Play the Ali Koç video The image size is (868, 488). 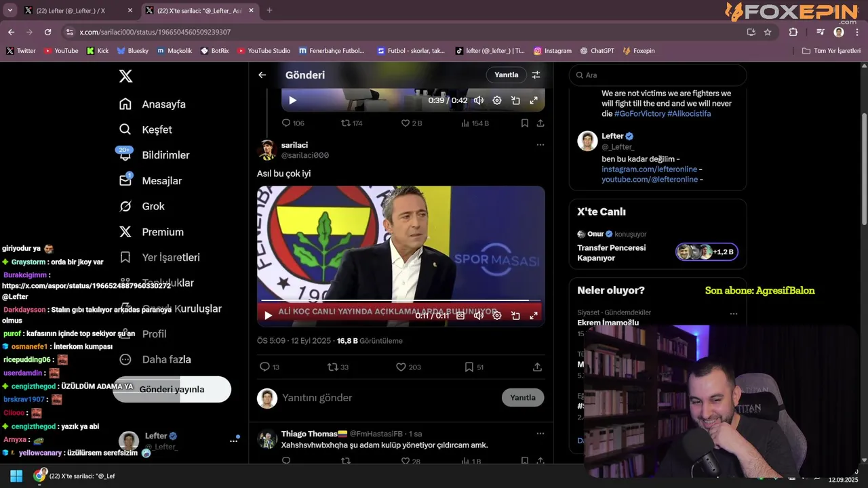pyautogui.click(x=268, y=315)
